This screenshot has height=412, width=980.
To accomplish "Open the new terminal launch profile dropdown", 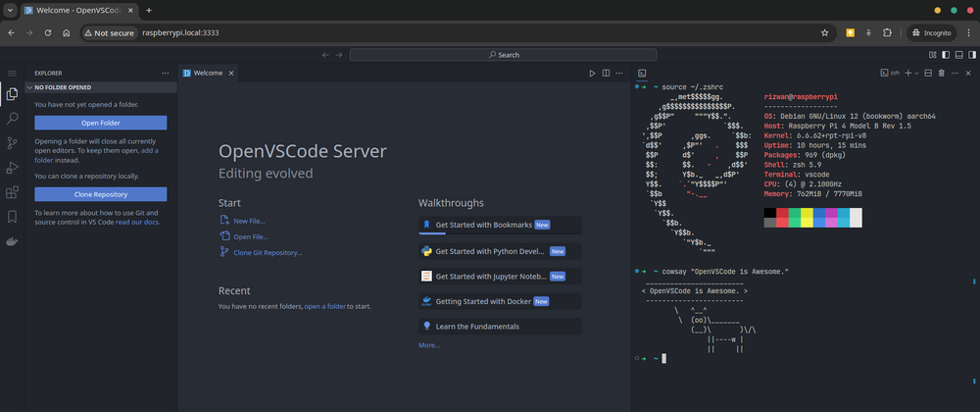I will point(916,74).
